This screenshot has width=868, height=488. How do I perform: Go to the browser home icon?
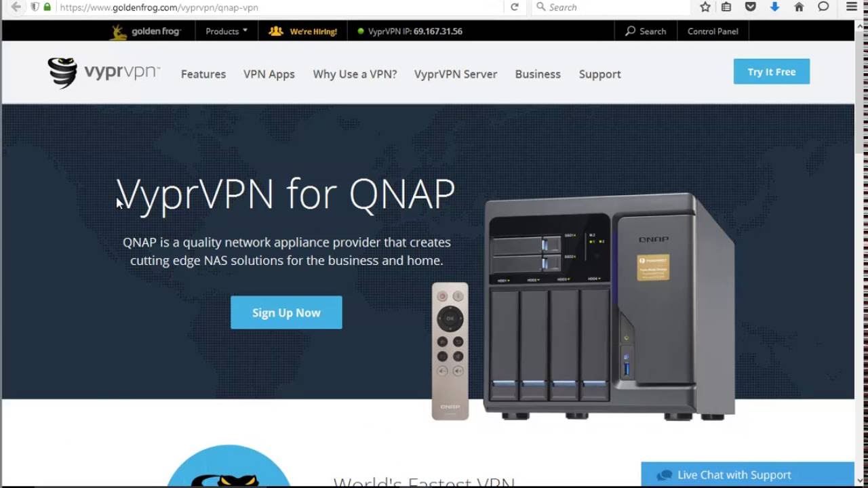point(799,7)
